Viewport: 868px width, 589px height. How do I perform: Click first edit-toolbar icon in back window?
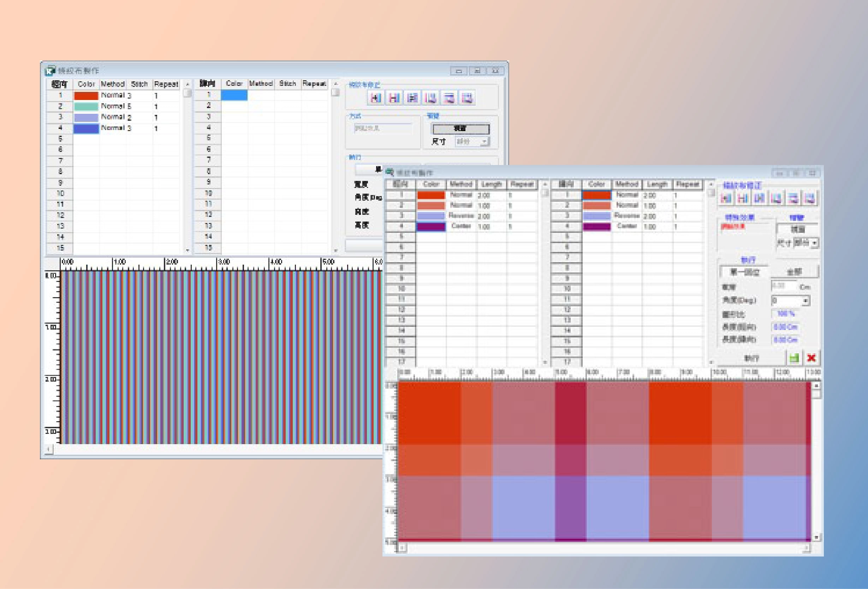(375, 98)
